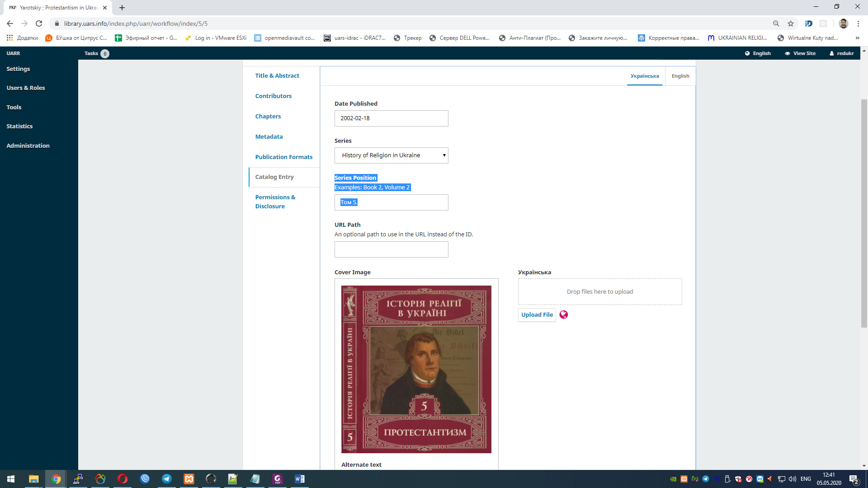Screen dimensions: 868x488
Task: Click the globe icon beside English in header
Action: [x=747, y=53]
